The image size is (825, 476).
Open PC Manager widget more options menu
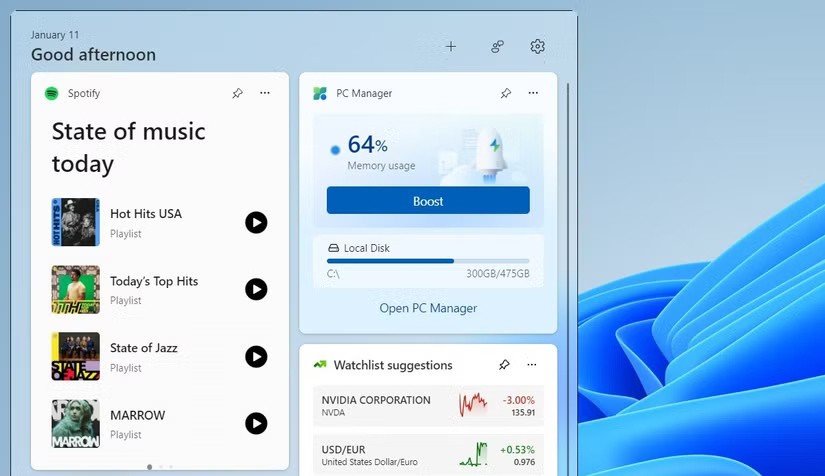(533, 93)
